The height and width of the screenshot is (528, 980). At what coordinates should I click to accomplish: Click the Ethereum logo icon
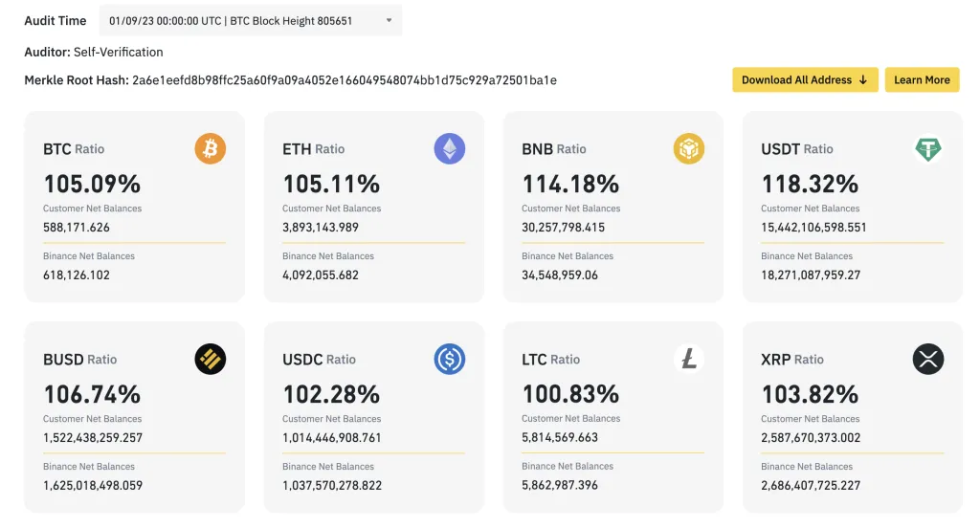(x=450, y=148)
